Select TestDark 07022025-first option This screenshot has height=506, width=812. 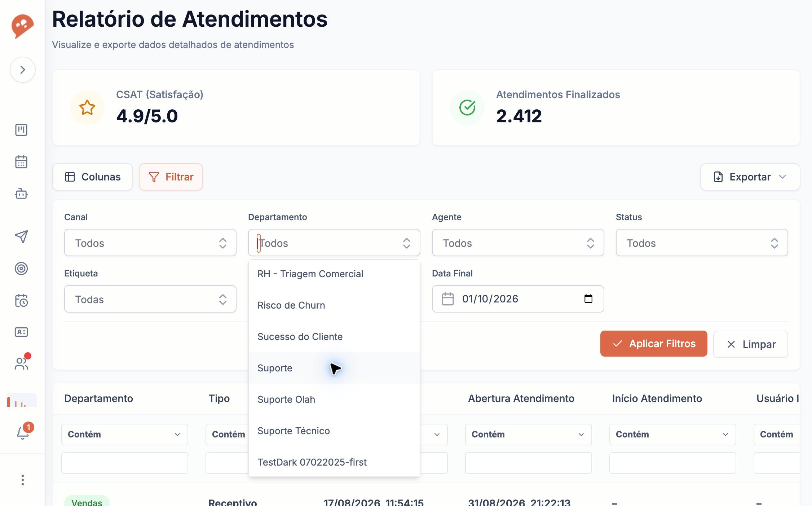pos(334,462)
